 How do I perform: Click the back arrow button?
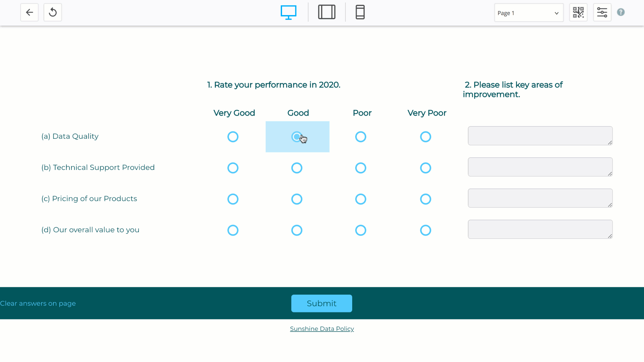[x=30, y=13]
